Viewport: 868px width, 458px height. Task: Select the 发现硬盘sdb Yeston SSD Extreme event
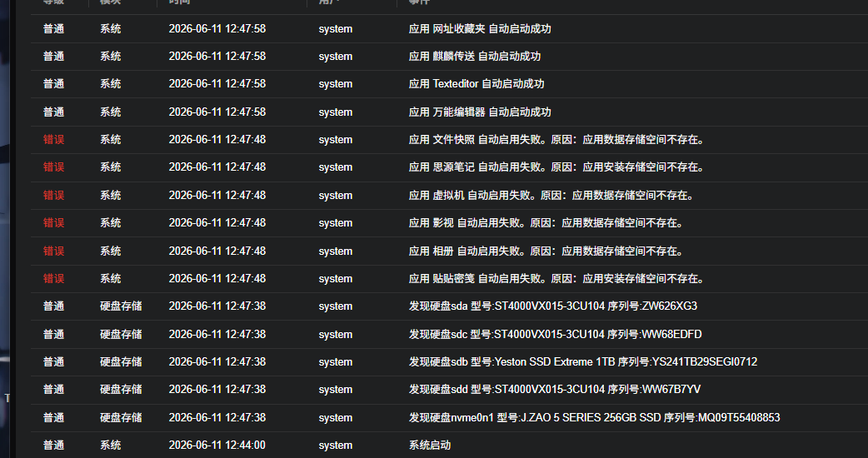pos(583,361)
